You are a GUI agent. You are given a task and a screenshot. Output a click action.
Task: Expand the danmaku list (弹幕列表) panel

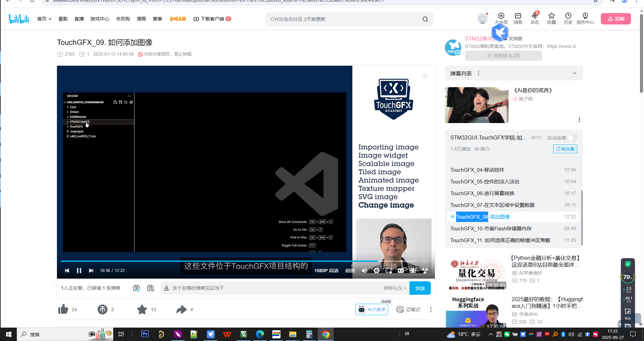[x=574, y=73]
